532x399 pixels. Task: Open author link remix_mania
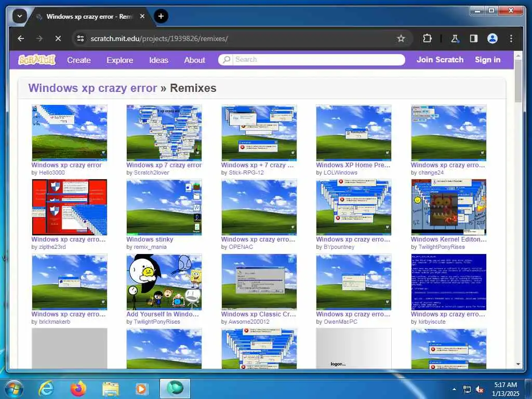click(150, 247)
